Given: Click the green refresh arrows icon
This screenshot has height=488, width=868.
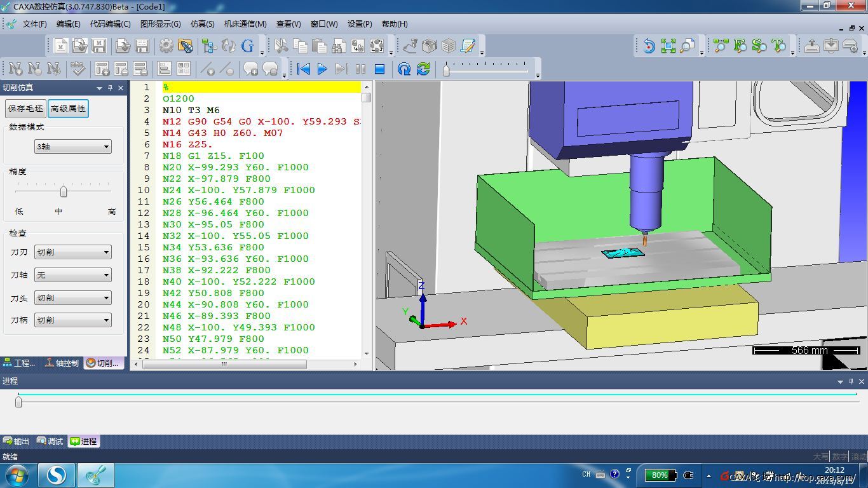Looking at the screenshot, I should (423, 69).
